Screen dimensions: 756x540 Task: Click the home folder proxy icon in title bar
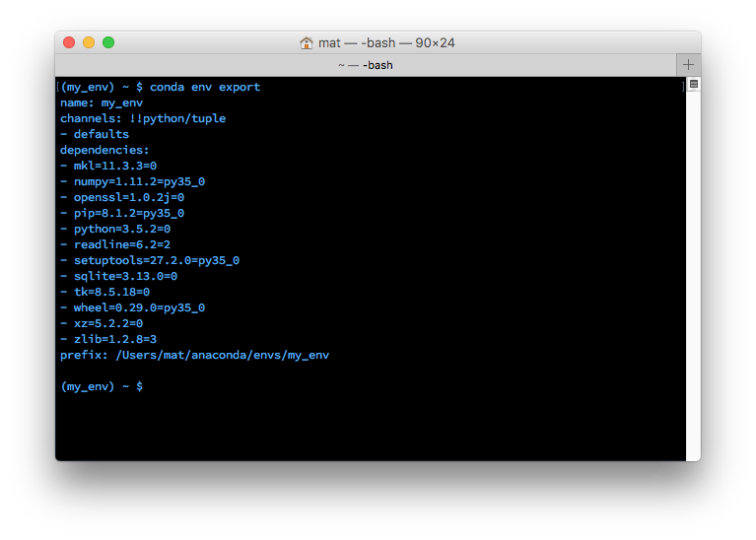307,43
